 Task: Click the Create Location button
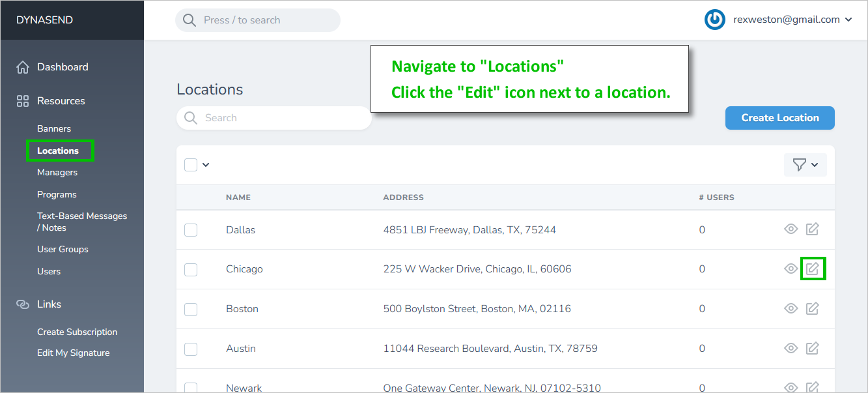[779, 118]
